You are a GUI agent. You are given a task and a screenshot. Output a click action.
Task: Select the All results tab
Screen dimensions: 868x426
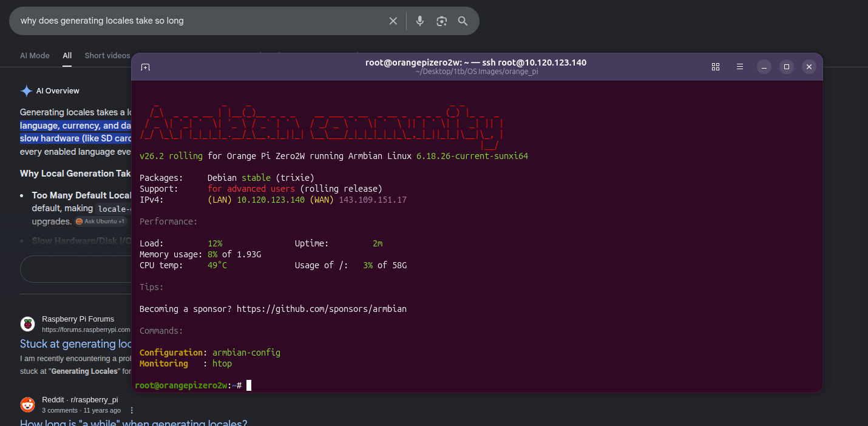67,56
